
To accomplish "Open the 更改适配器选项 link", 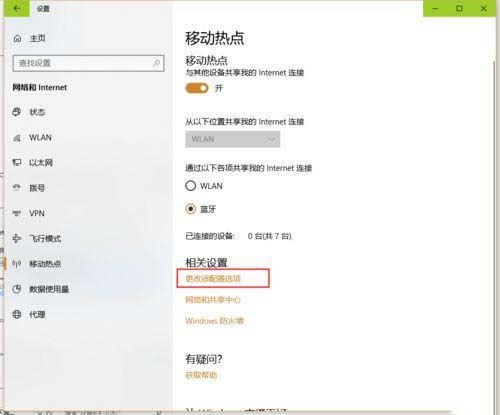I will pyautogui.click(x=213, y=278).
